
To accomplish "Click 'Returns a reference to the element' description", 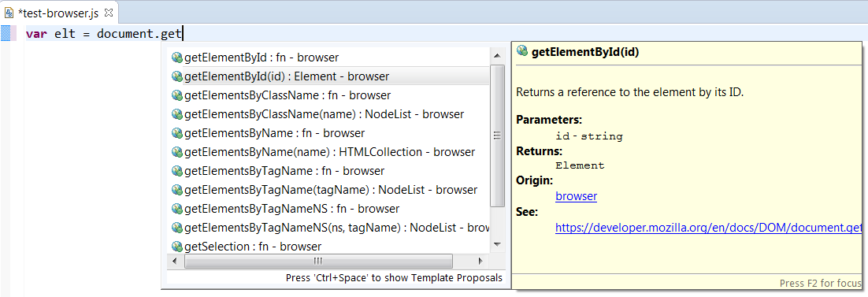I will (630, 92).
